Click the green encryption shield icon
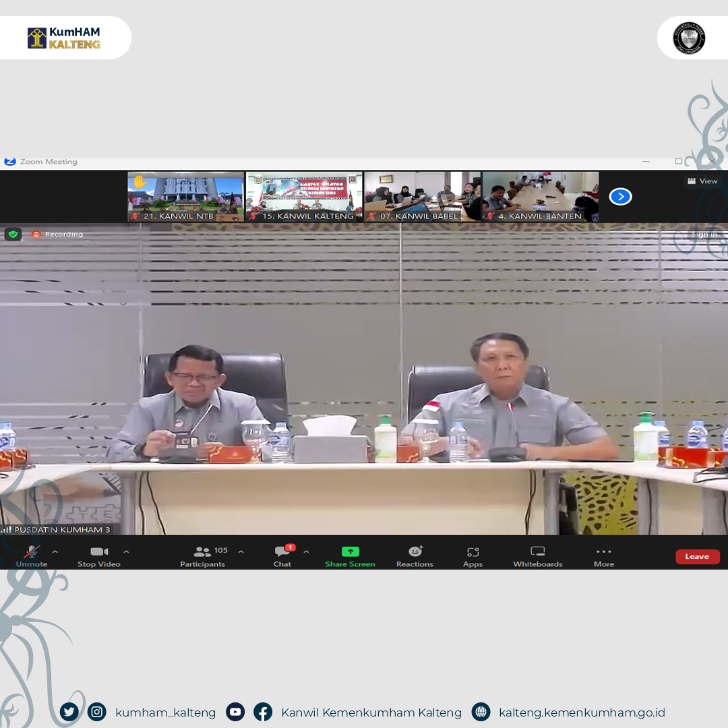 (x=12, y=234)
